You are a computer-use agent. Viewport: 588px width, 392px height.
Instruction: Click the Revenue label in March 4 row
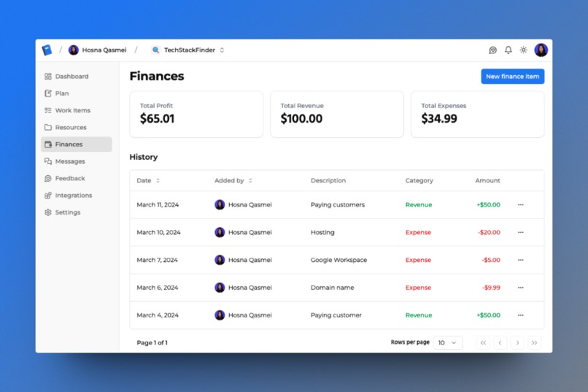[419, 315]
